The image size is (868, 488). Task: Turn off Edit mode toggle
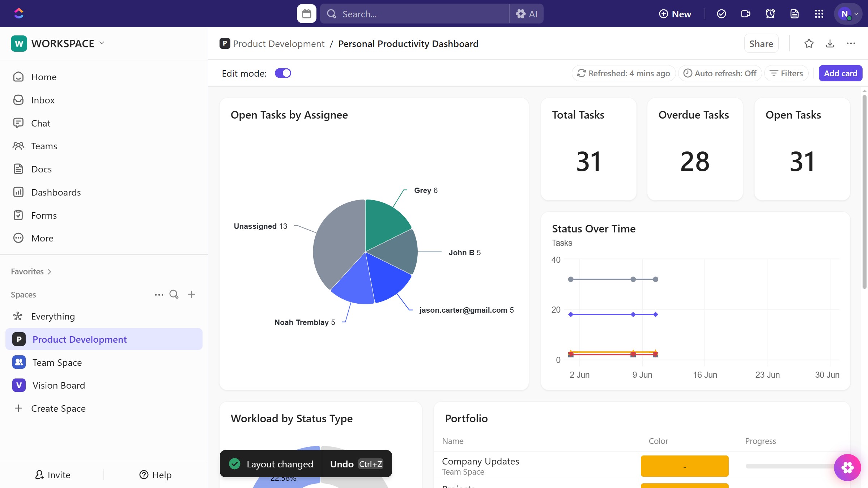coord(283,73)
